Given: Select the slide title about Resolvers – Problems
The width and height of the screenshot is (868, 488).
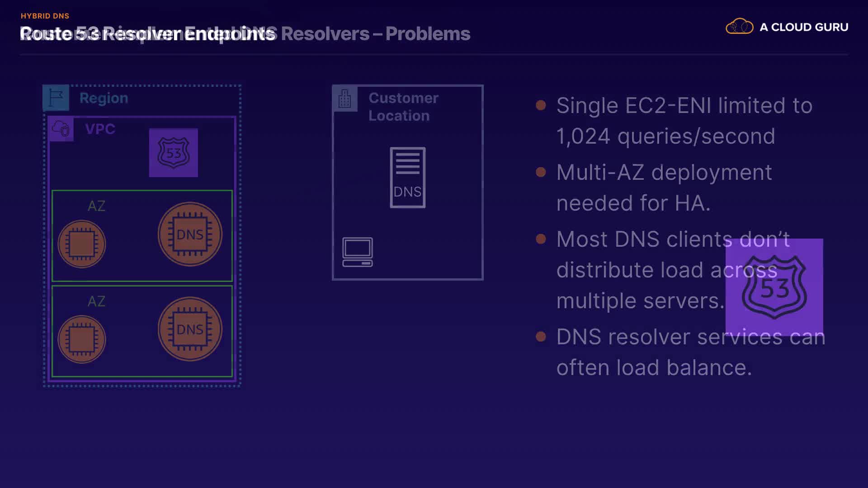Looking at the screenshot, I should click(375, 34).
